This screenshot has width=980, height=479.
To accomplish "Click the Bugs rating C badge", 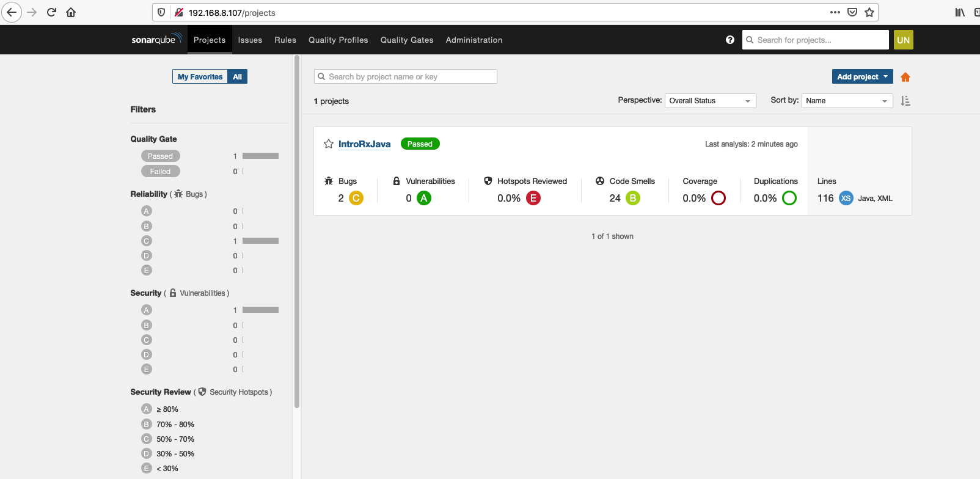I will 356,198.
